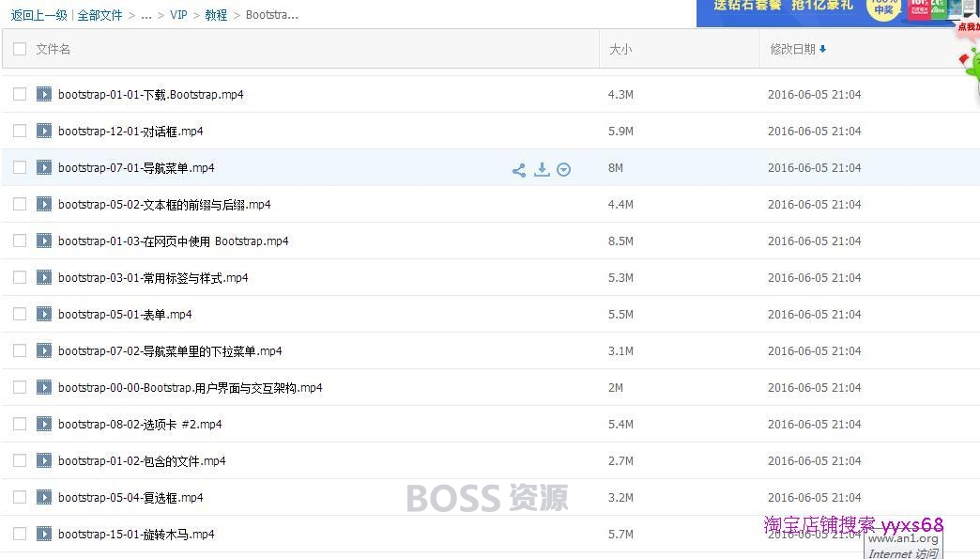Click the video icon of bootstrap-01-01-下载.Bootstrap.mp4

44,94
